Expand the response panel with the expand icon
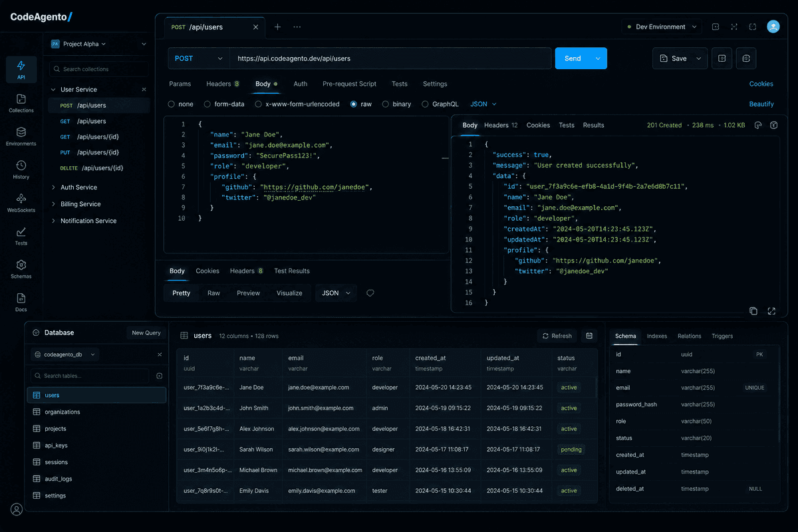This screenshot has width=798, height=532. click(772, 311)
